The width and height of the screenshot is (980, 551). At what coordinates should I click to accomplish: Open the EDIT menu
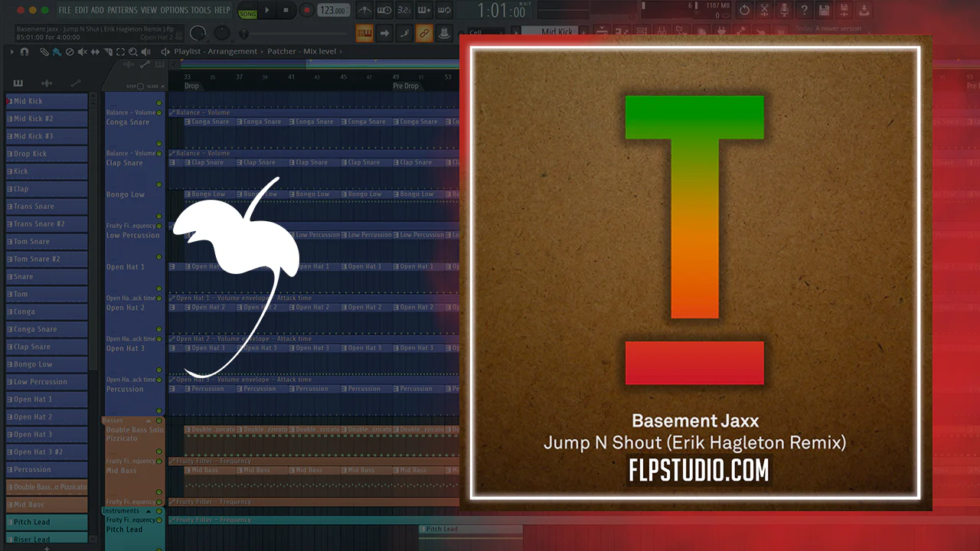[x=81, y=11]
